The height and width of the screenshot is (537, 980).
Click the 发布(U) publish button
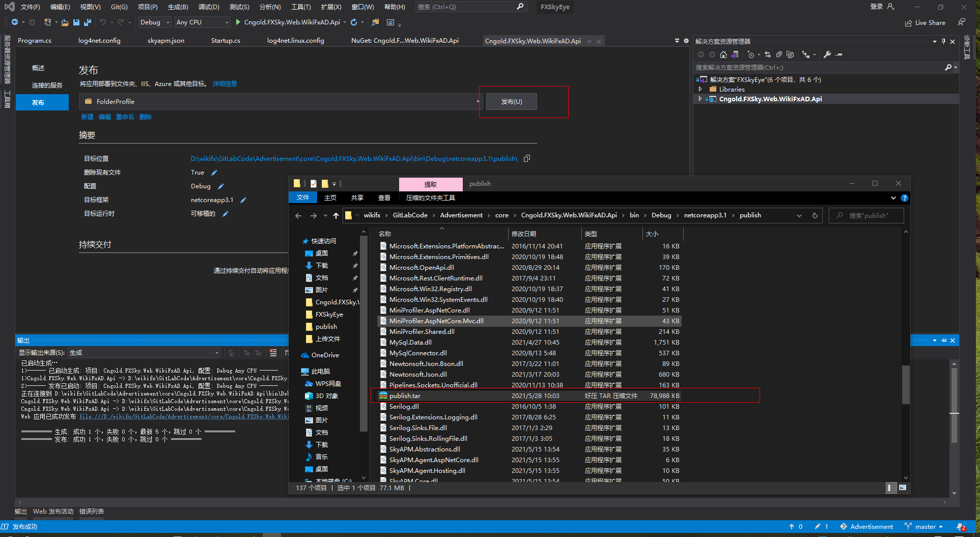click(x=512, y=101)
